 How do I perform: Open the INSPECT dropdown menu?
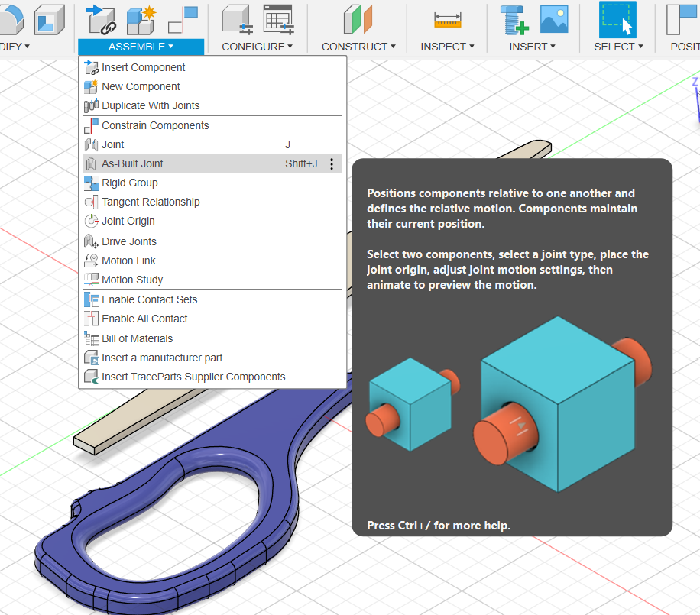[447, 47]
